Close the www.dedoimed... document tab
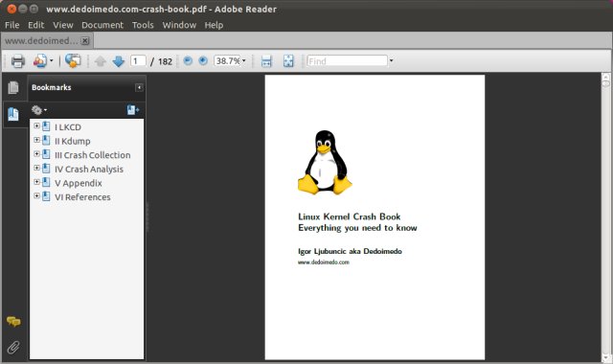613x364 pixels. pyautogui.click(x=85, y=40)
